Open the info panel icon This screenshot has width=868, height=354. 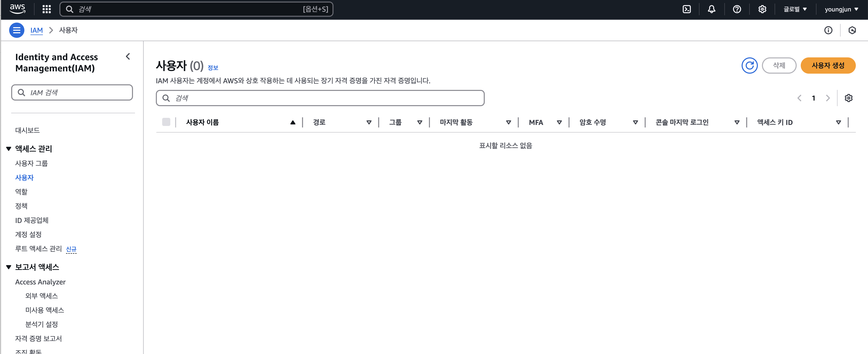point(828,30)
